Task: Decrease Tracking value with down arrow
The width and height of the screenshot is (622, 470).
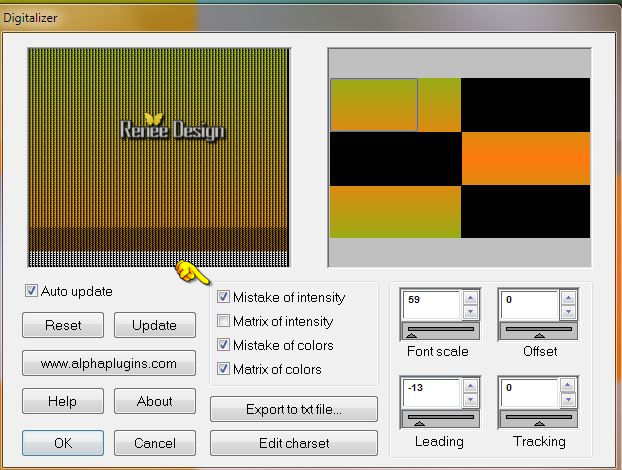Action: click(x=568, y=399)
